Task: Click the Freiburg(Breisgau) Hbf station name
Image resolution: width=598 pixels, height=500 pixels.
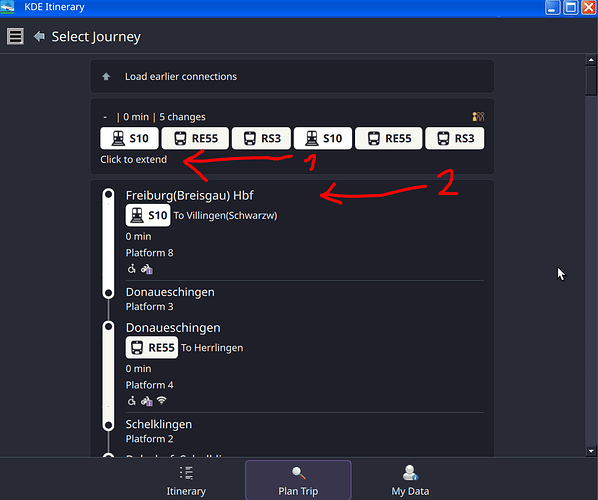Action: [190, 196]
